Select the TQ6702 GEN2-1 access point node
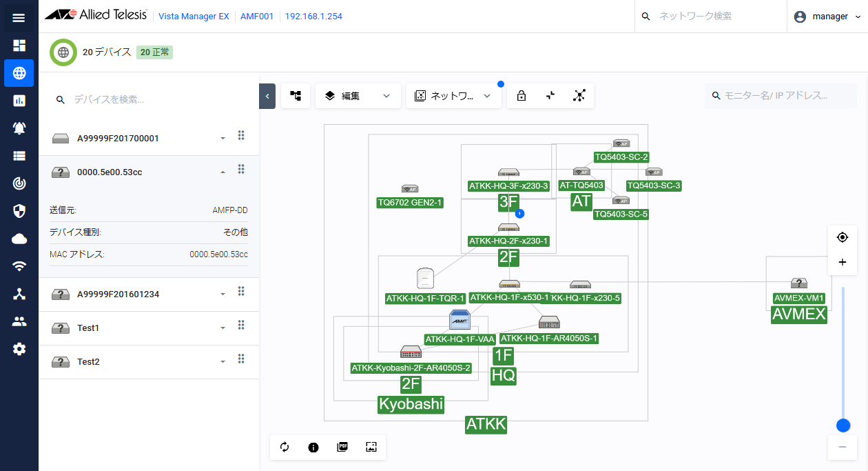The image size is (868, 471). pos(410,189)
